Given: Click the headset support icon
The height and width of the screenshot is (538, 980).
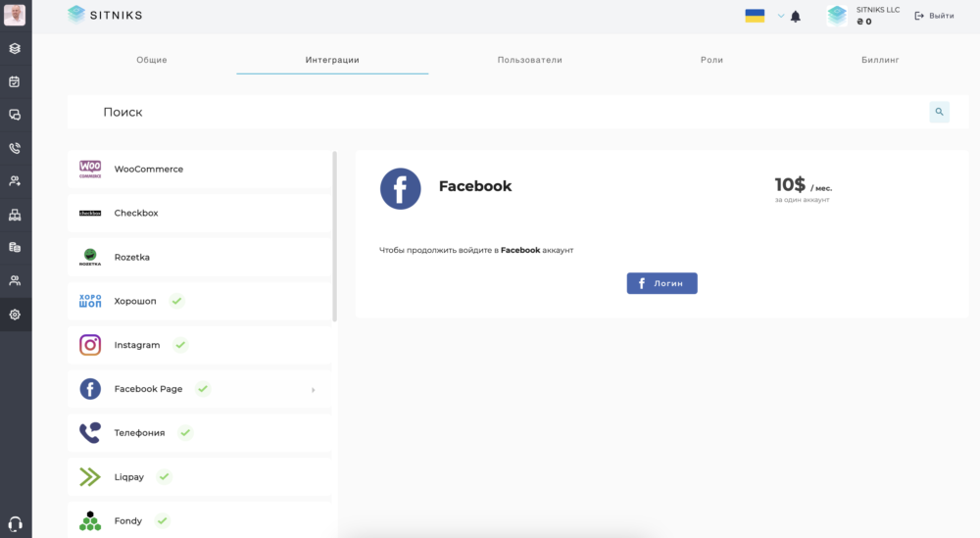Looking at the screenshot, I should pyautogui.click(x=15, y=523).
